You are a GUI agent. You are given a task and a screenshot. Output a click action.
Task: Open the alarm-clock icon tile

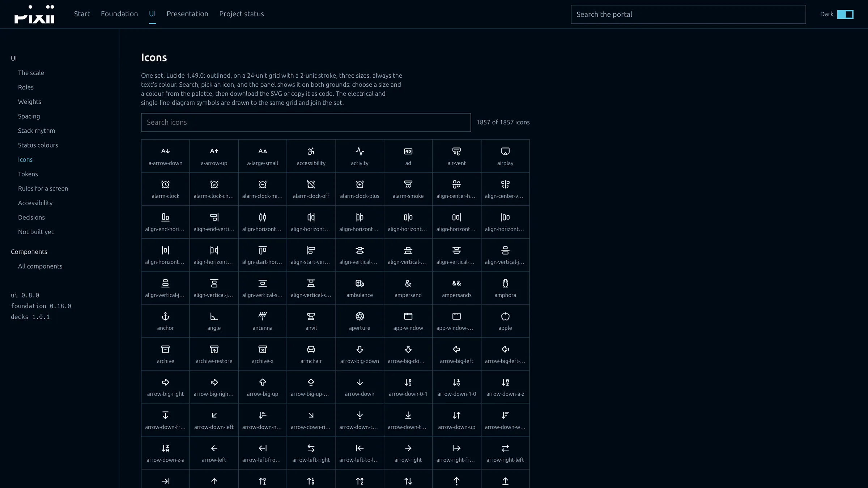click(x=165, y=189)
